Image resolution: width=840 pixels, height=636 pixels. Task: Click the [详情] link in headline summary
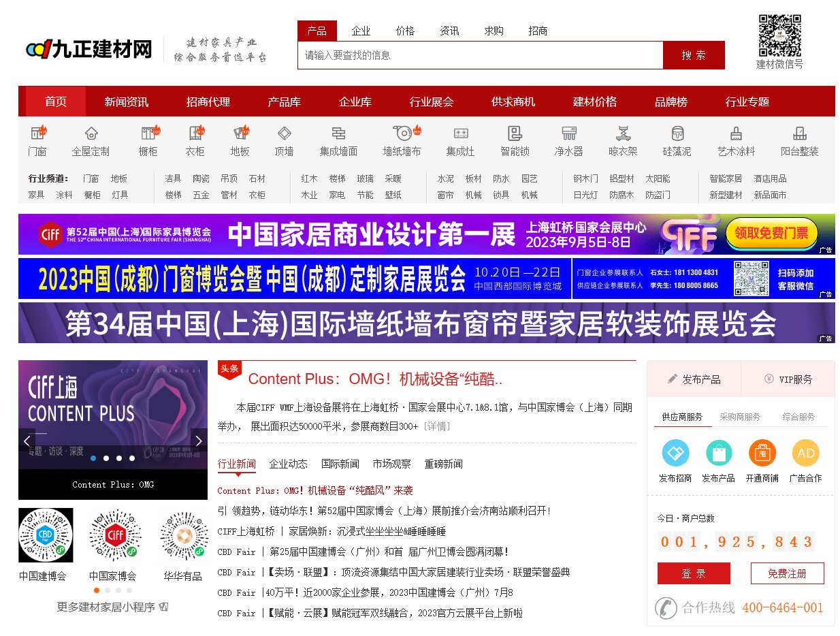coord(436,426)
